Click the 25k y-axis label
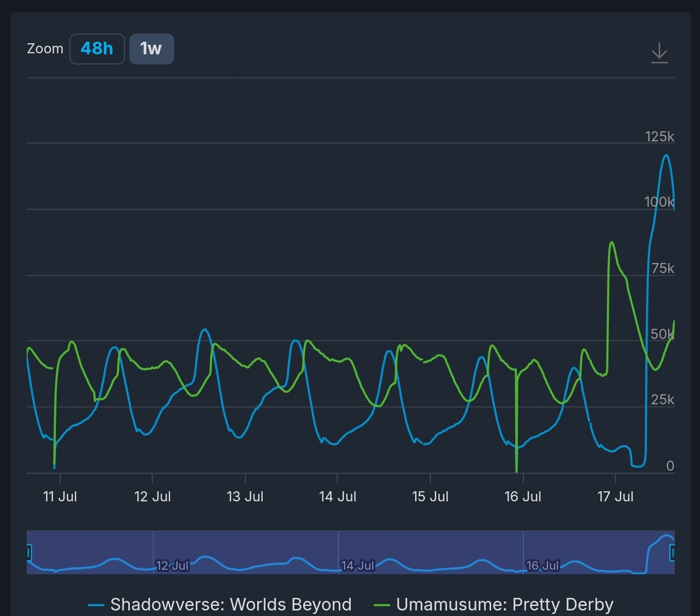 (663, 399)
